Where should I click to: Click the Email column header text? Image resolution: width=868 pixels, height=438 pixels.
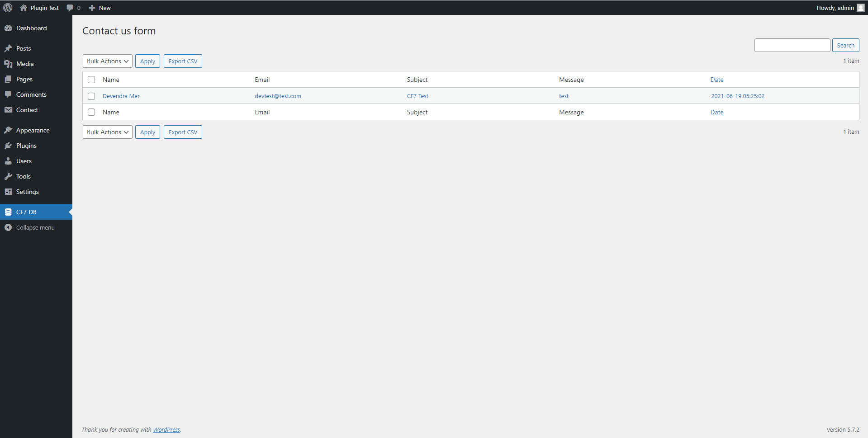(262, 80)
